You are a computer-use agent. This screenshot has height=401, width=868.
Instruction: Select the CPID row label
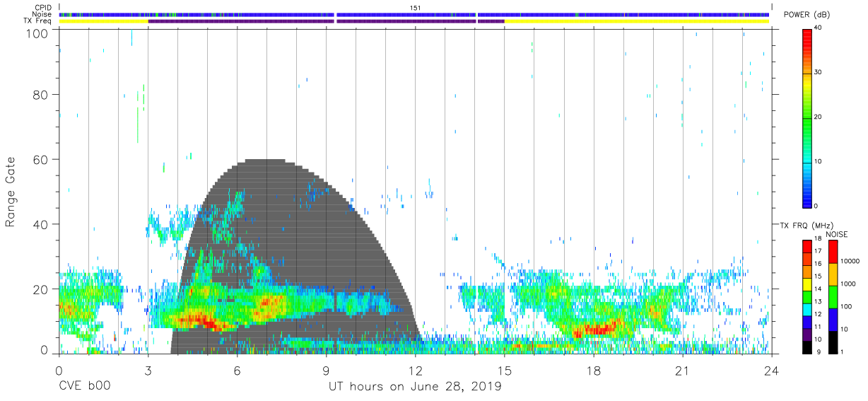click(x=44, y=8)
